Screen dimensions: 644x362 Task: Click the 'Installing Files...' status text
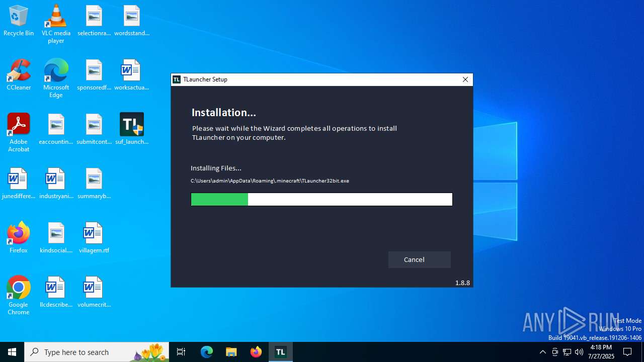[x=216, y=168]
